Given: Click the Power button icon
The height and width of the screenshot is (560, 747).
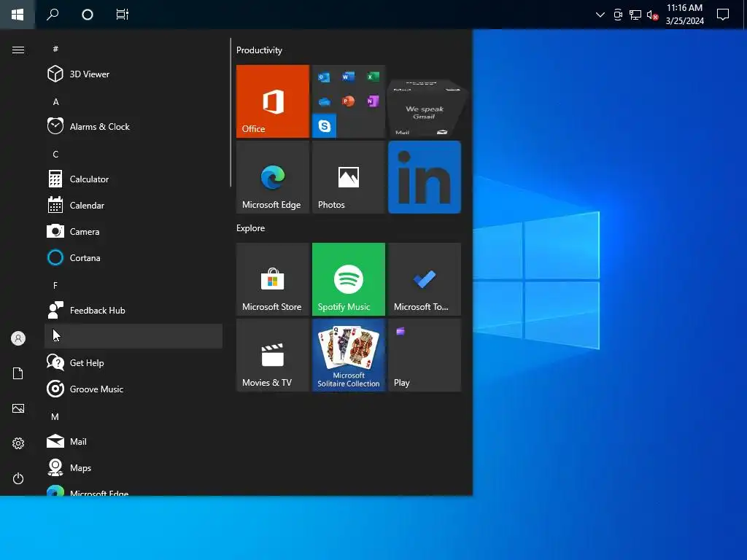Looking at the screenshot, I should pyautogui.click(x=18, y=478).
